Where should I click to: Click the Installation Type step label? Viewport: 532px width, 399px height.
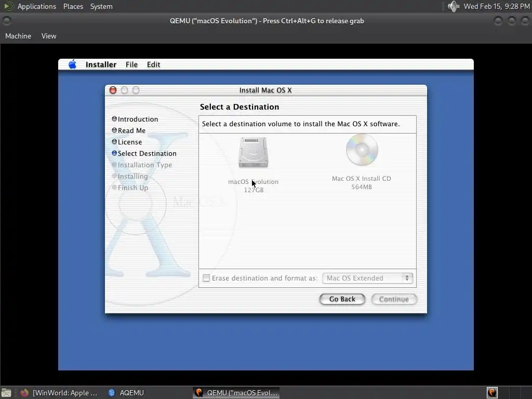[145, 165]
